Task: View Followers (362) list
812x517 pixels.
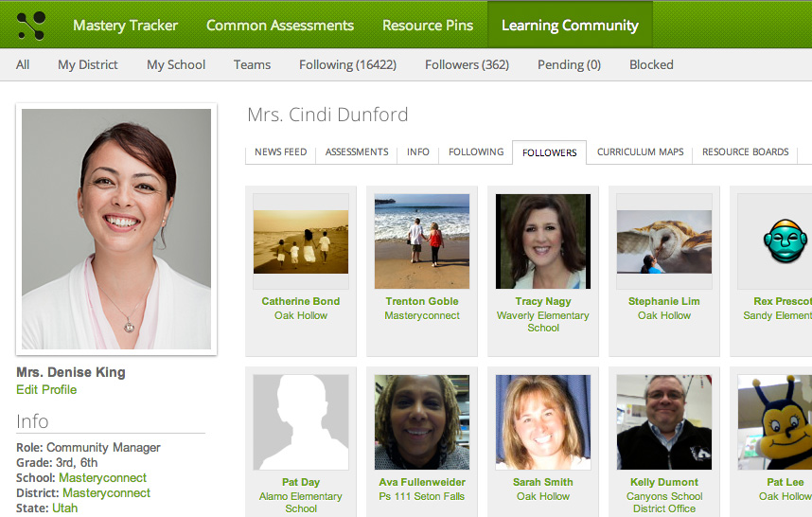Action: pyautogui.click(x=468, y=64)
